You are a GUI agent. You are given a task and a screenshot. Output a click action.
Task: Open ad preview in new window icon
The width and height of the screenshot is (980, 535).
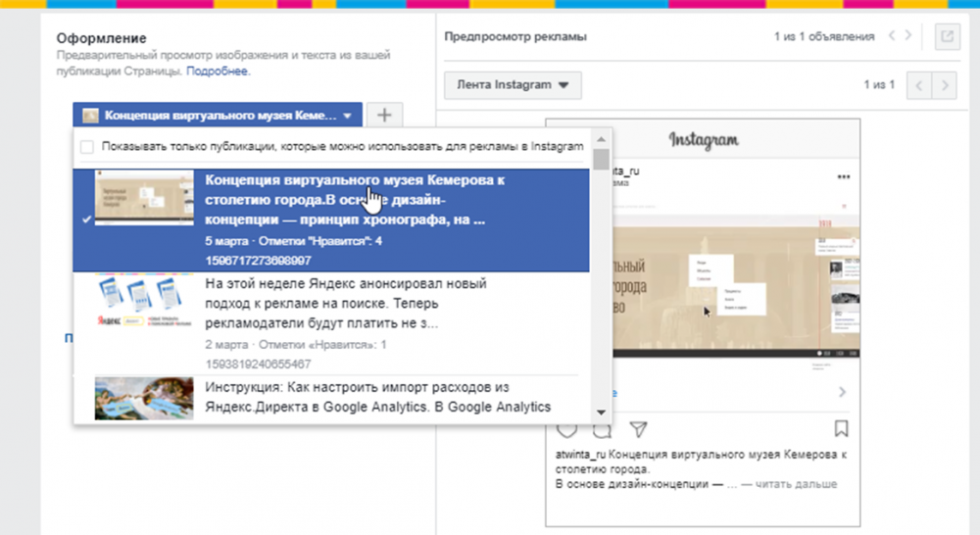coord(947,36)
